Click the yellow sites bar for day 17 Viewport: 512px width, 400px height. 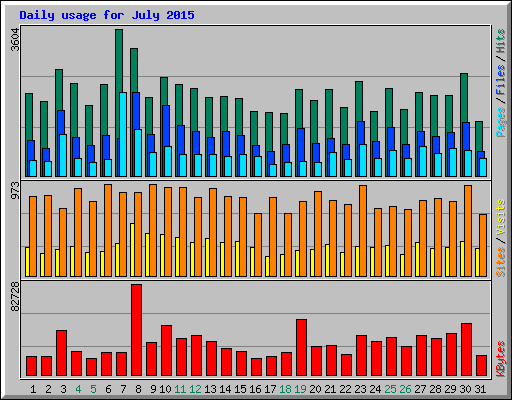[267, 266]
